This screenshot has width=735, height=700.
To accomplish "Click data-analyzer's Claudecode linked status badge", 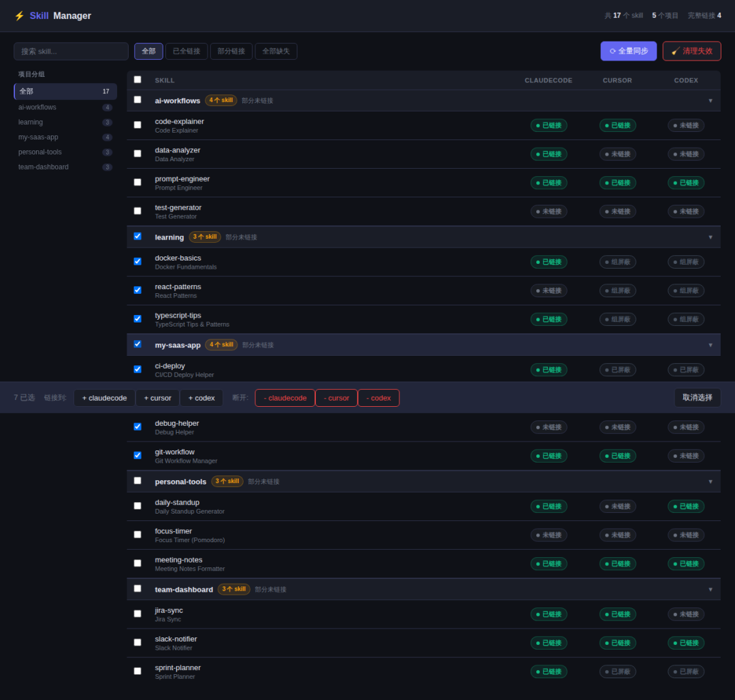I will pos(549,154).
